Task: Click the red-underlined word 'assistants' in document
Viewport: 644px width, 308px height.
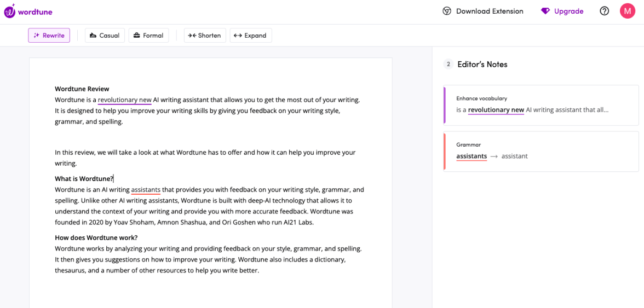Action: click(x=146, y=190)
